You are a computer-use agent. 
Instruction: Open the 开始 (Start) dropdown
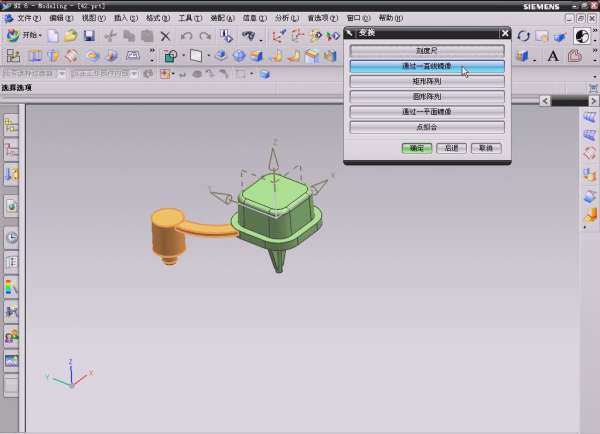(x=24, y=36)
